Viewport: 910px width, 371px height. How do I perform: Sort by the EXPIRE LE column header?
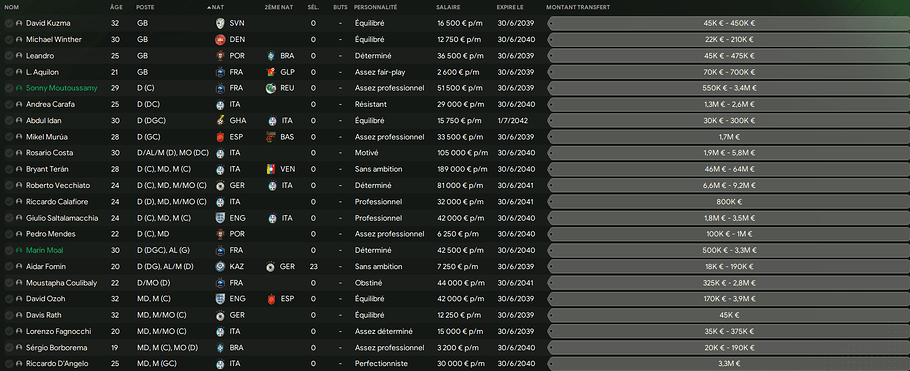pos(510,8)
